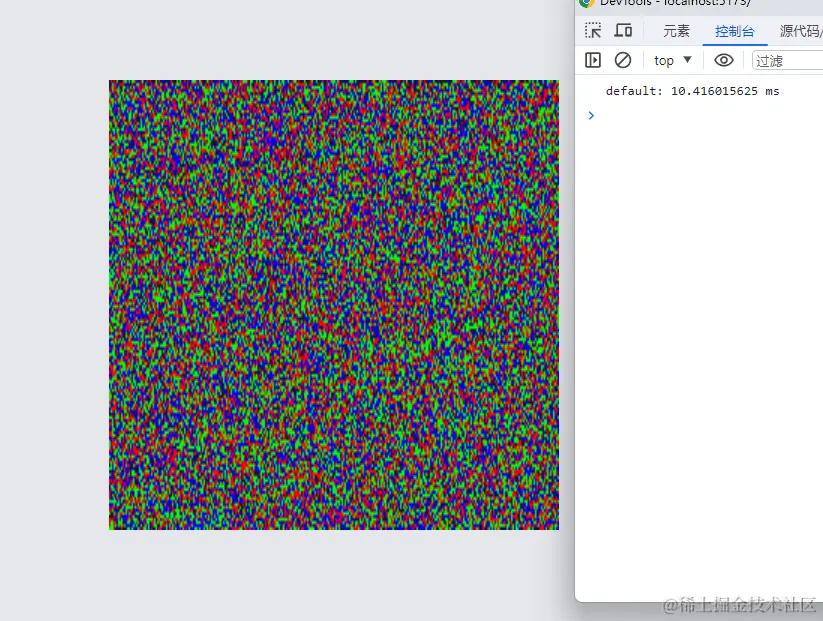Open the 源代码 tab
The height and width of the screenshot is (621, 823).
[800, 31]
